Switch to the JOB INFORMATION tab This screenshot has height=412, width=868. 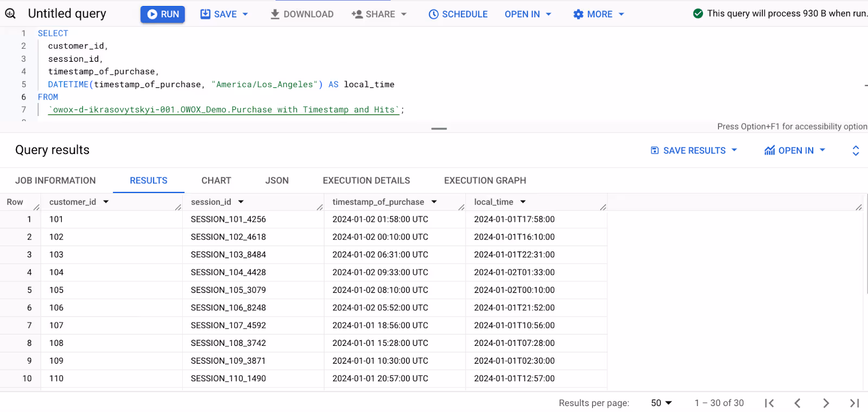[x=55, y=181]
